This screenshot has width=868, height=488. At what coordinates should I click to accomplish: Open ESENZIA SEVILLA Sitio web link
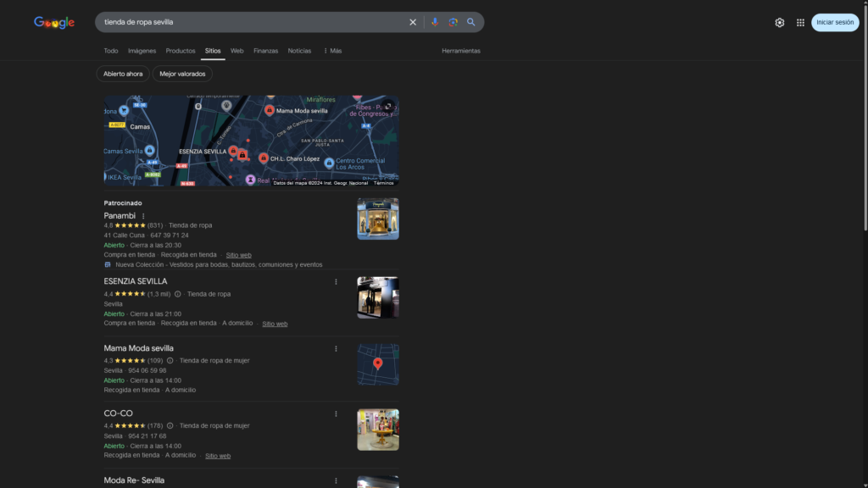[275, 324]
